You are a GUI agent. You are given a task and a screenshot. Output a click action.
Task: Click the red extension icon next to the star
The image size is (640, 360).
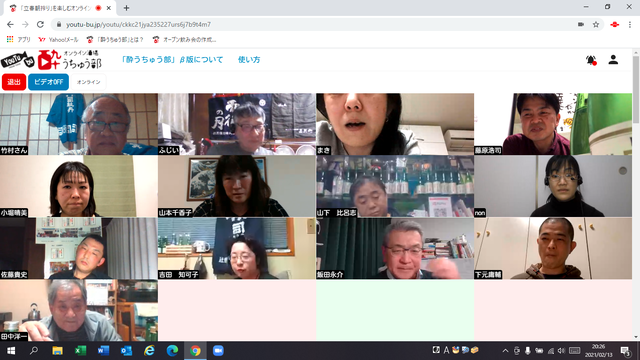(614, 24)
